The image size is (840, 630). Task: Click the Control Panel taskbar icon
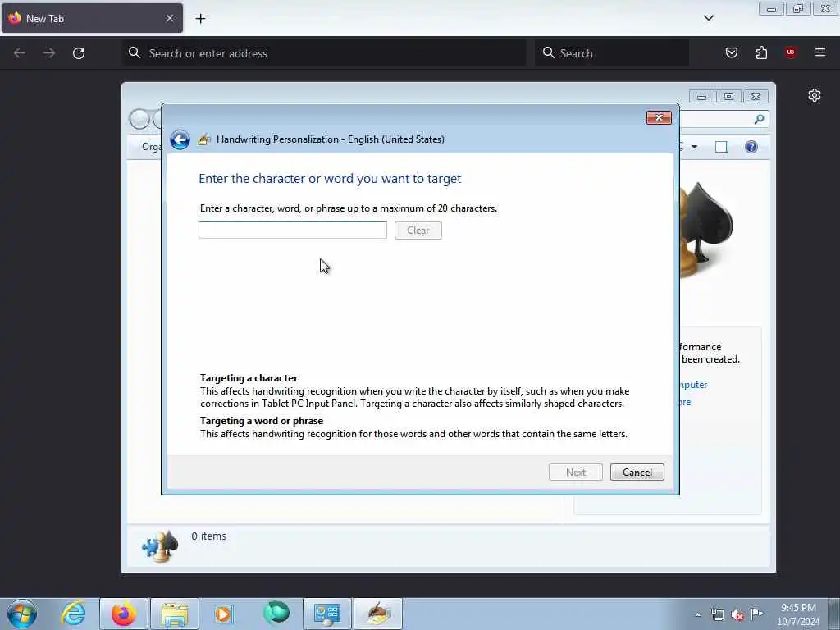pyautogui.click(x=327, y=614)
